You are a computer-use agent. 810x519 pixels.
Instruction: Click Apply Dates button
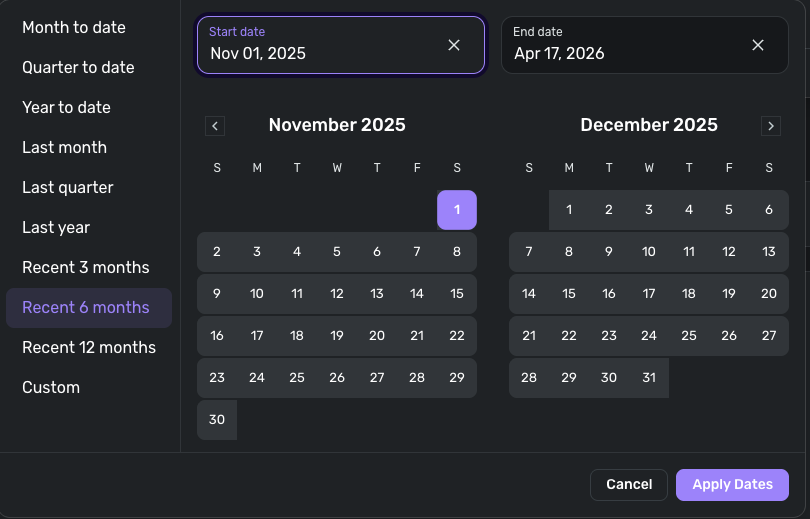(732, 484)
